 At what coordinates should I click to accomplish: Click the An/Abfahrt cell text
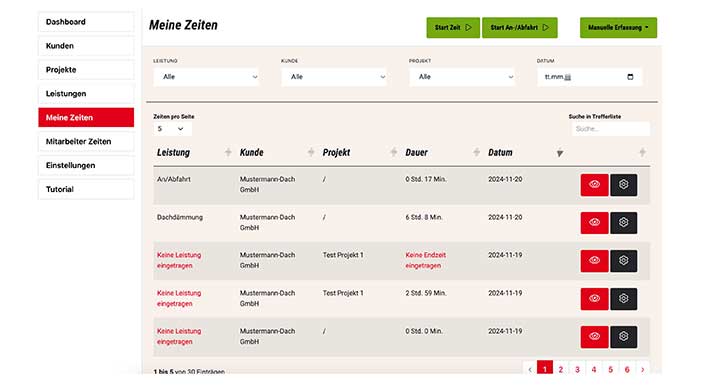174,179
